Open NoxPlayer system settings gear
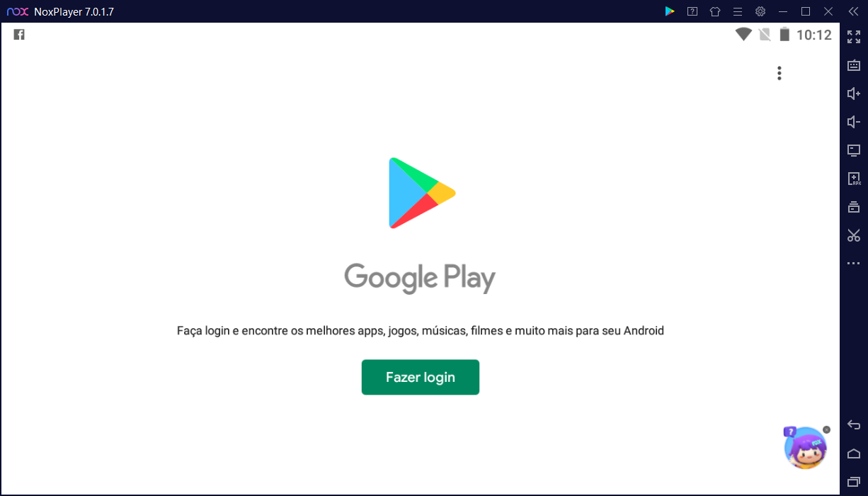868x496 pixels. coord(760,11)
